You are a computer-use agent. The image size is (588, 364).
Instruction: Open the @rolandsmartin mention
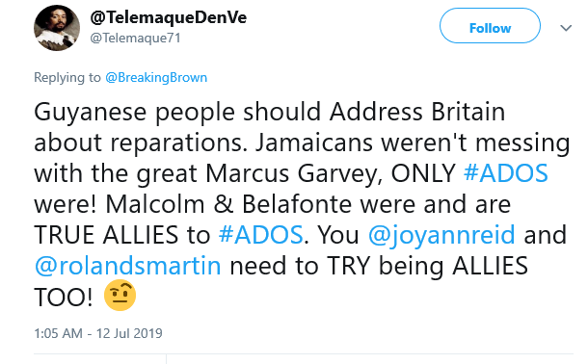[127, 266]
